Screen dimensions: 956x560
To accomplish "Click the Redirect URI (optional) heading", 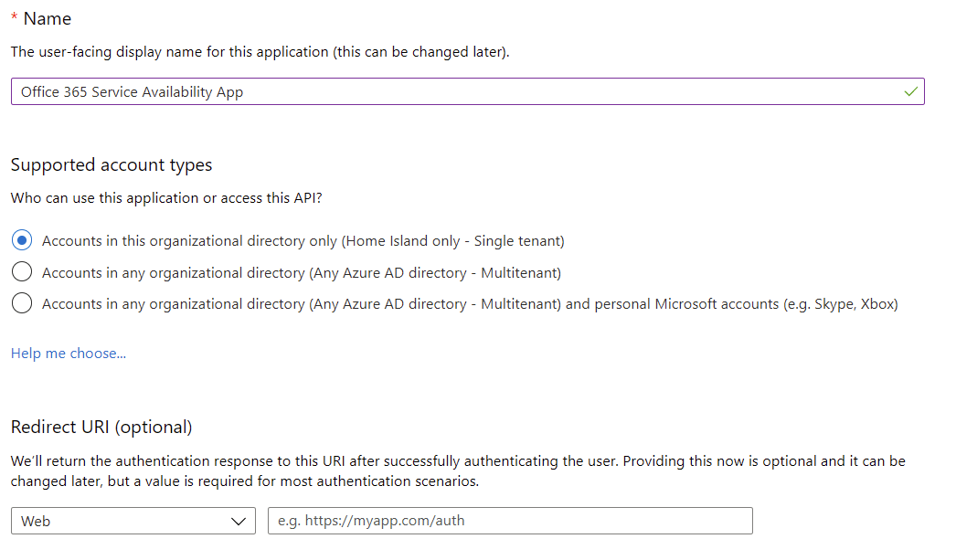I will (x=101, y=428).
